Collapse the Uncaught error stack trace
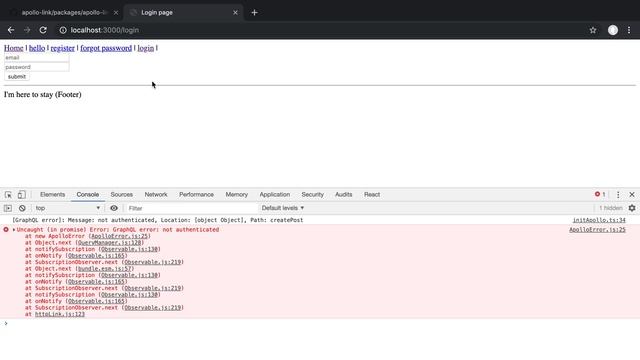Screen dimensions: 640x360 (14, 230)
